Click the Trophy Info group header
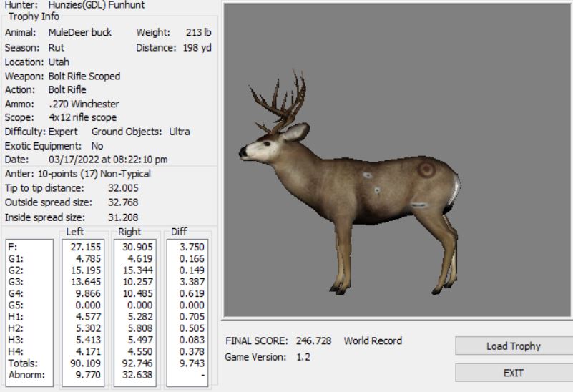This screenshot has width=573, height=392. pyautogui.click(x=34, y=16)
